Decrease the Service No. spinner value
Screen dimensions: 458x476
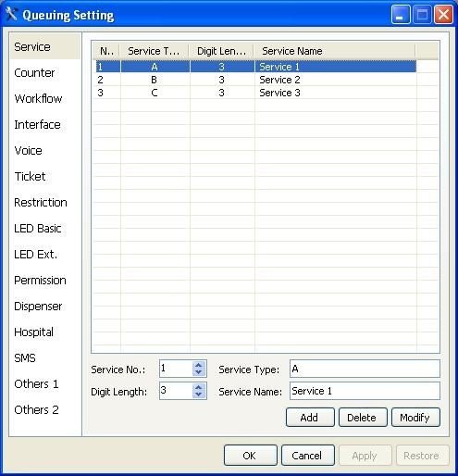coord(199,372)
